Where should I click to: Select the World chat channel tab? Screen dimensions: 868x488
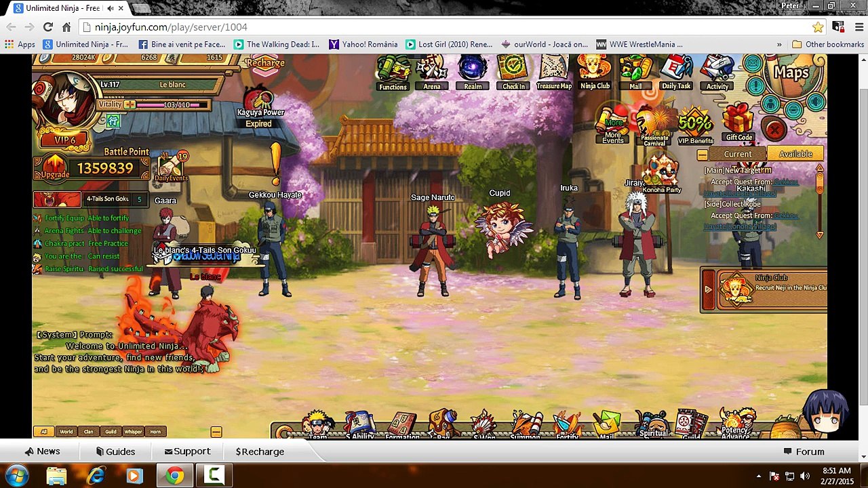click(66, 432)
